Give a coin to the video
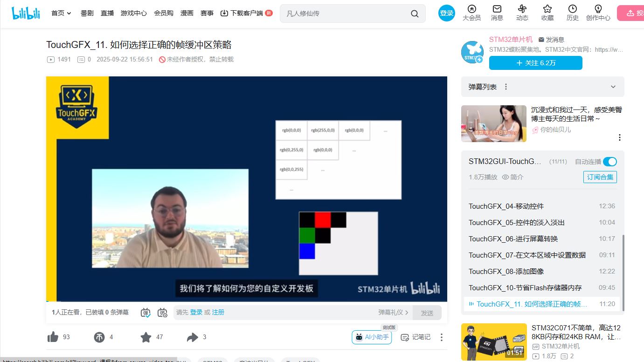 pos(99,337)
